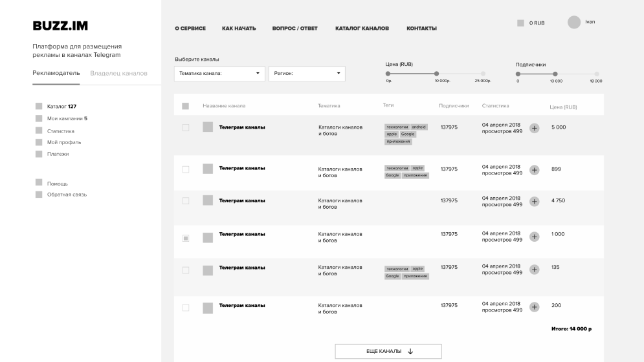Click the plus icon for the 200 channel
This screenshot has width=644, height=362.
coord(534,307)
